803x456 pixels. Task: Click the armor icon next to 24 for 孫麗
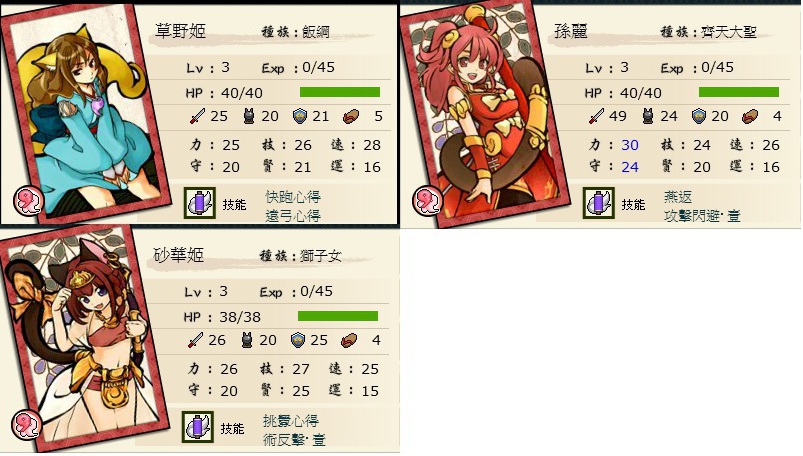click(648, 116)
